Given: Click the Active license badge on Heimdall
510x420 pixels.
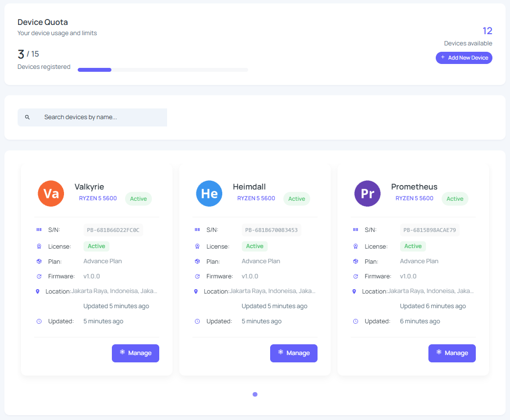Looking at the screenshot, I should coord(255,246).
